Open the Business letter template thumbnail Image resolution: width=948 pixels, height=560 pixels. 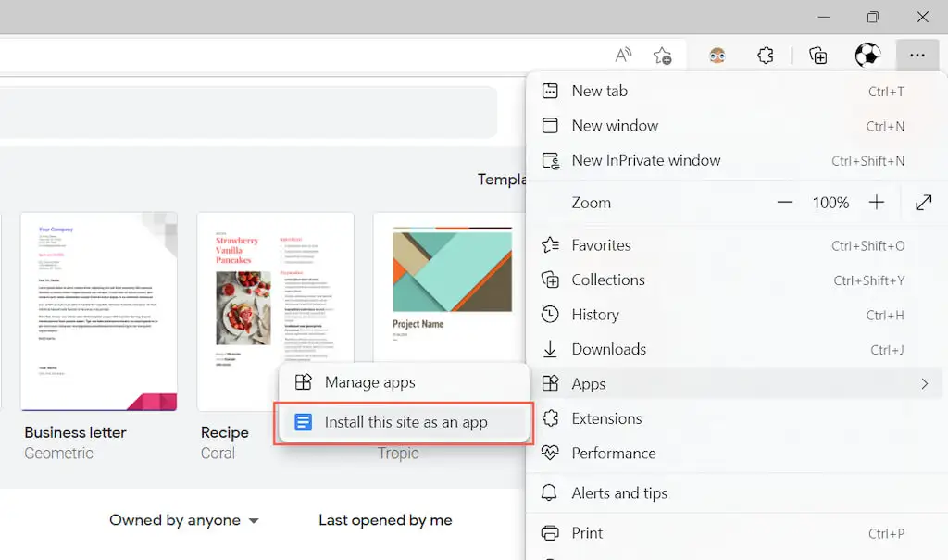pyautogui.click(x=98, y=311)
